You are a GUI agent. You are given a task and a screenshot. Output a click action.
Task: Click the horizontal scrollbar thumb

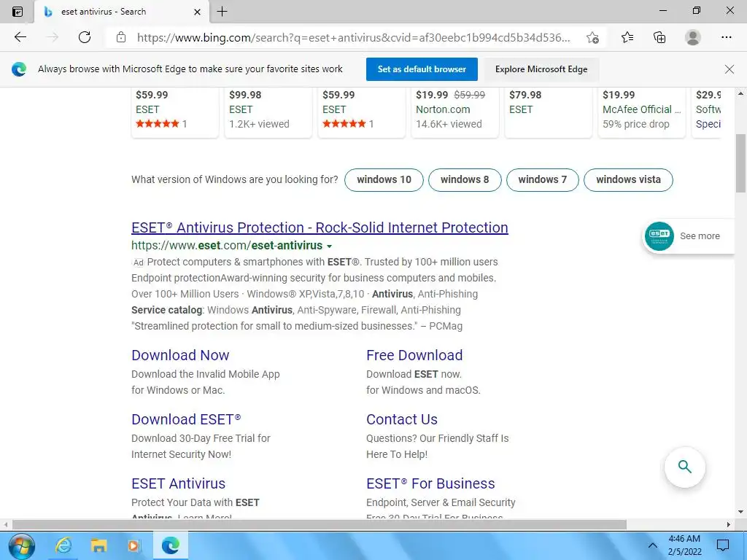pos(320,524)
